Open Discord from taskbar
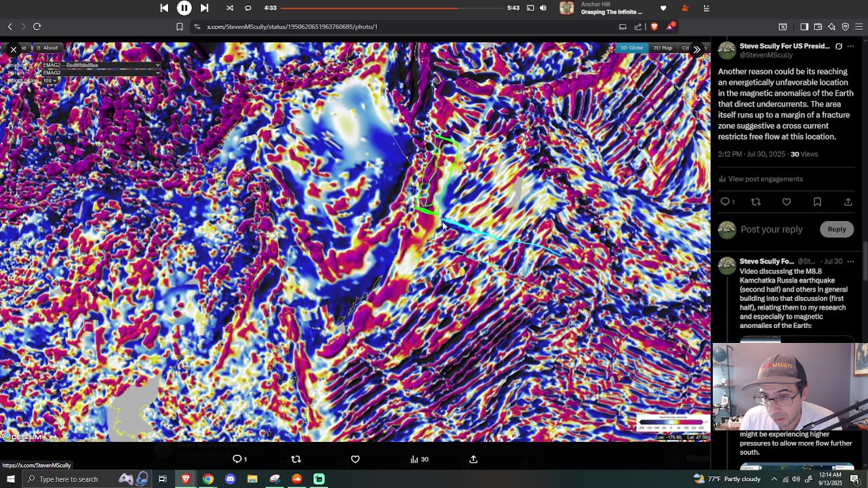The height and width of the screenshot is (488, 868). tap(231, 479)
